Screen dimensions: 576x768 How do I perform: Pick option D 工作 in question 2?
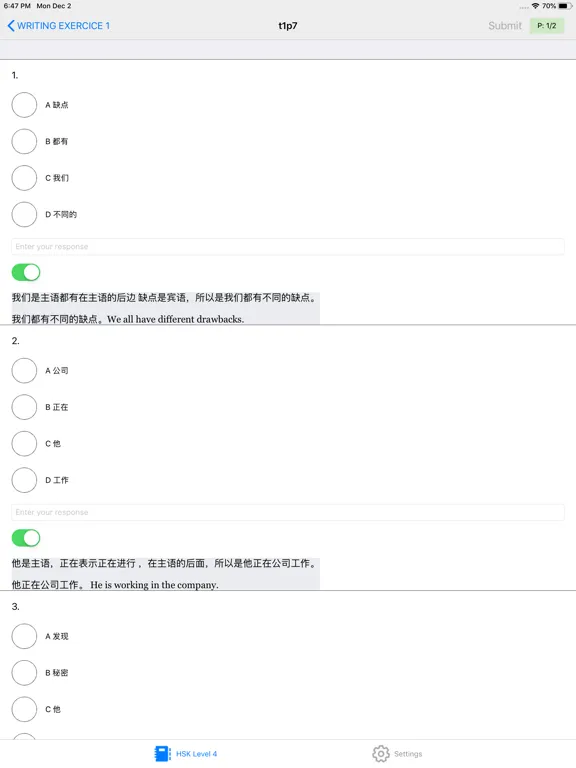tap(24, 480)
